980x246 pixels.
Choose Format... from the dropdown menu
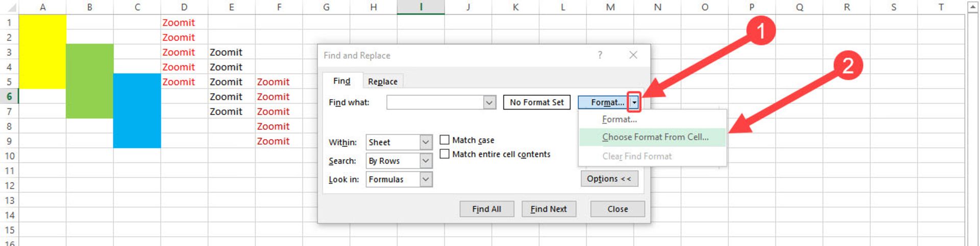pos(619,119)
